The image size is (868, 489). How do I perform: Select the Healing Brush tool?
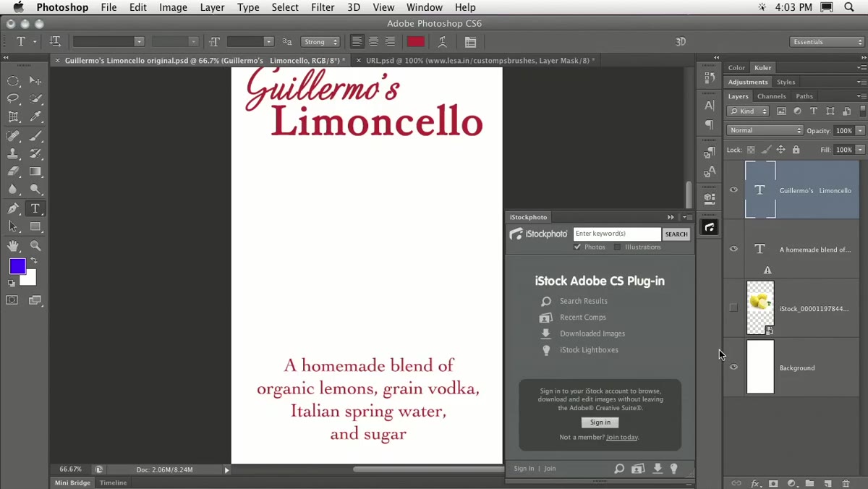click(x=13, y=135)
